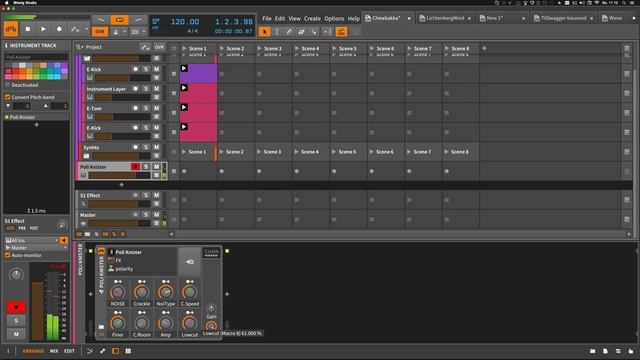Image resolution: width=640 pixels, height=360 pixels.
Task: Switch to the LichtenbergWind project tab
Action: coord(445,18)
